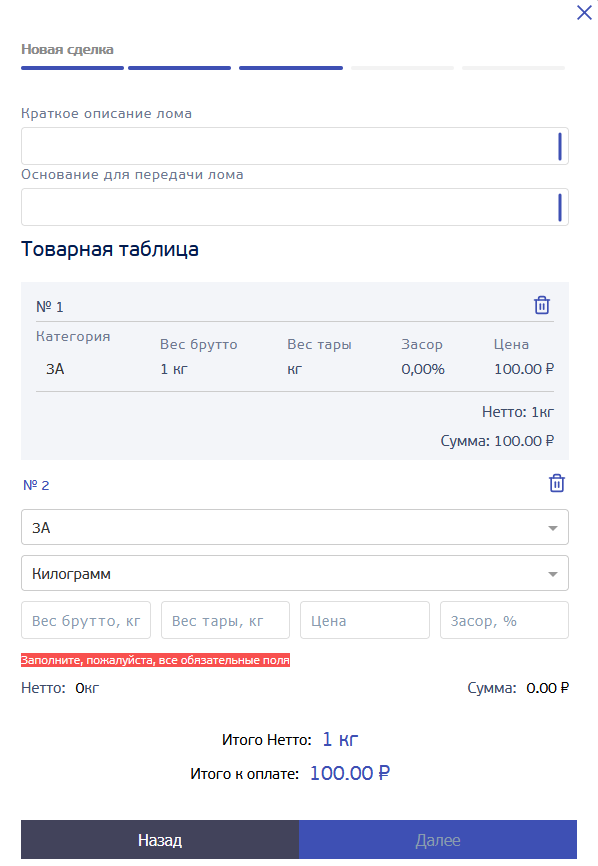This screenshot has height=866, width=598.
Task: Click the Основание для передачи лома field
Action: pos(295,207)
